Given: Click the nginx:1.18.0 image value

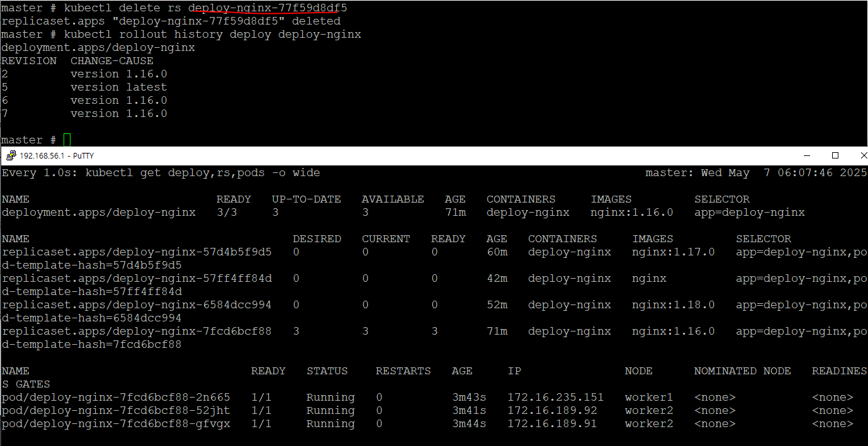Looking at the screenshot, I should [x=674, y=304].
